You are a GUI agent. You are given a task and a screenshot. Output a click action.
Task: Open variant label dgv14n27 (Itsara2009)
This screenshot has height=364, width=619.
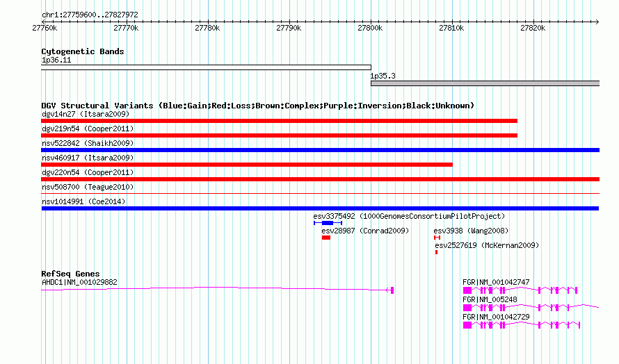(x=86, y=114)
